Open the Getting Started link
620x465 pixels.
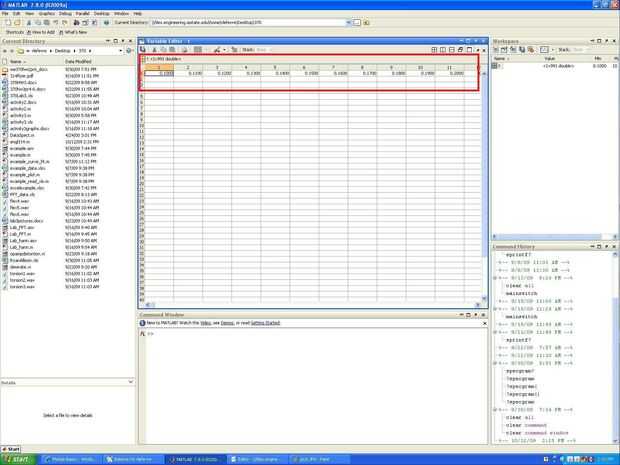(x=265, y=323)
